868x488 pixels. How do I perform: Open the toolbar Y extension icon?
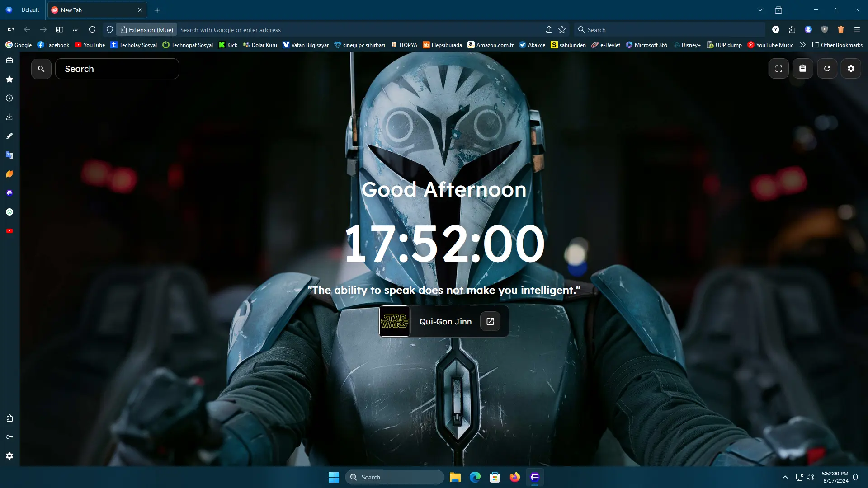[x=776, y=29]
